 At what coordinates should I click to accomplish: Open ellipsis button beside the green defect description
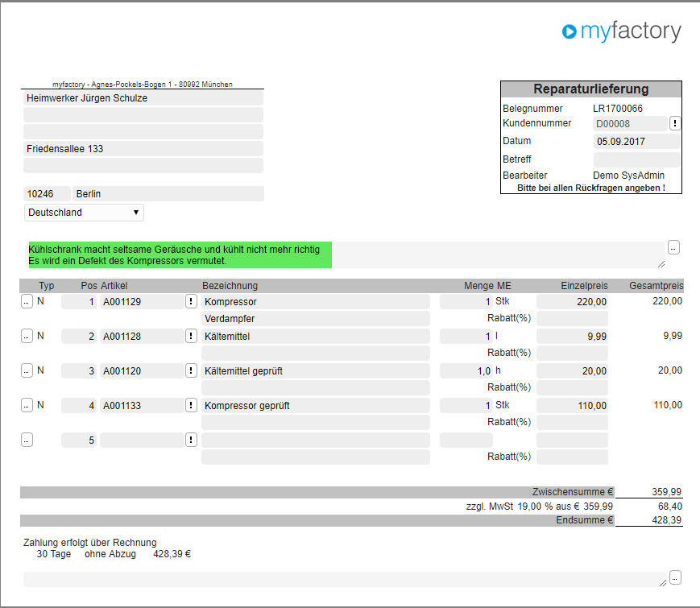tap(673, 247)
